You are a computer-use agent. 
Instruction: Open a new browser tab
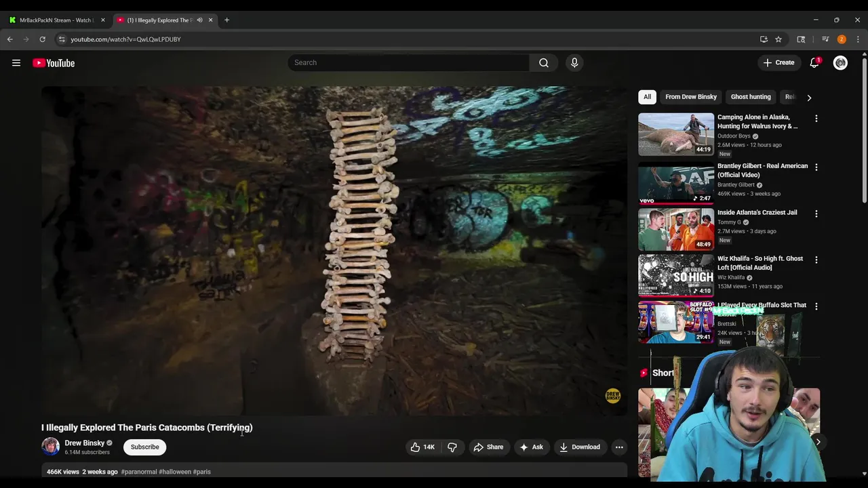(226, 20)
